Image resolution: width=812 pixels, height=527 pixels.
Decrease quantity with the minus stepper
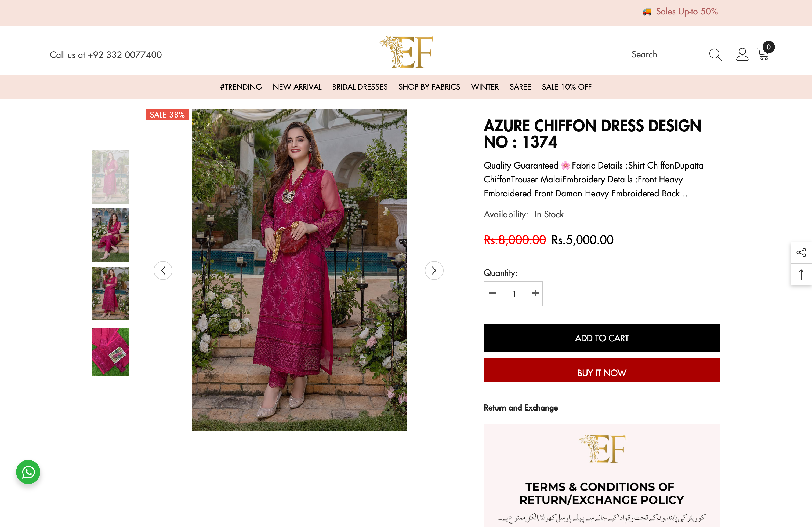pos(492,294)
